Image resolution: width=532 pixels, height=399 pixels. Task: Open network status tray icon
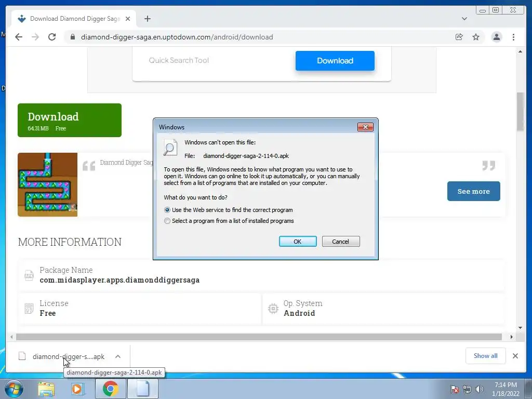pos(467,389)
